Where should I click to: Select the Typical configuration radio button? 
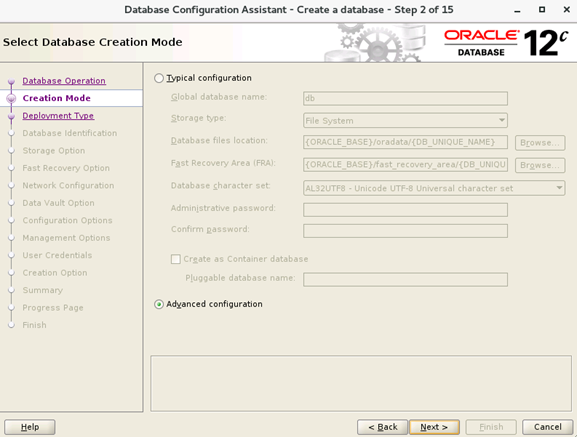pyautogui.click(x=159, y=78)
